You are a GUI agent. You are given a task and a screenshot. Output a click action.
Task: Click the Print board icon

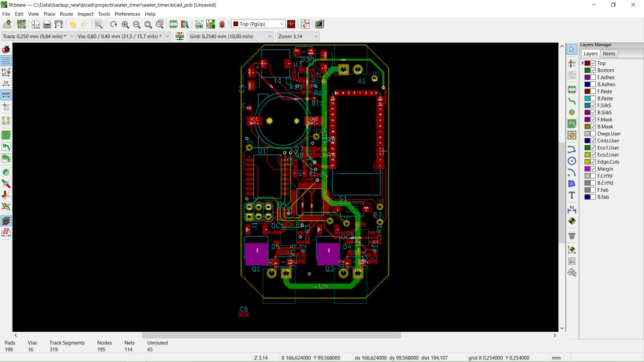tap(47, 24)
